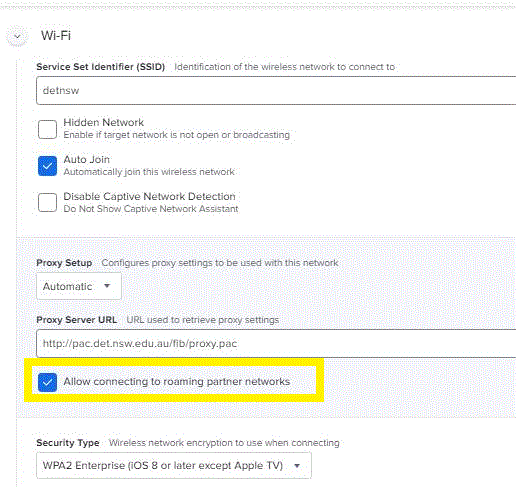Click the SSID field containing detnsw

tap(276, 90)
